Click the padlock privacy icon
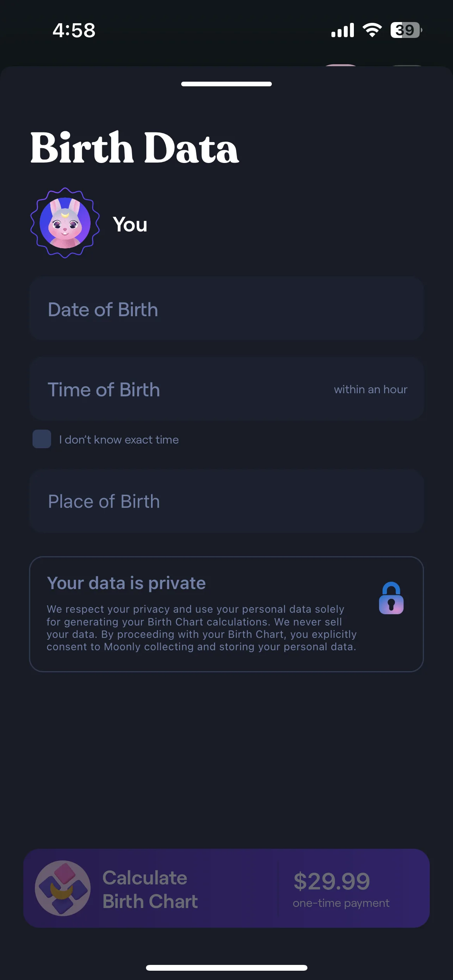Screen dimensions: 453x980 (x=391, y=598)
